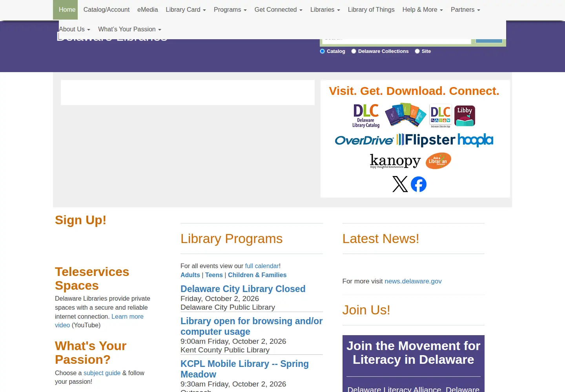
Task: Open the Partners dropdown menu
Action: pos(465,10)
